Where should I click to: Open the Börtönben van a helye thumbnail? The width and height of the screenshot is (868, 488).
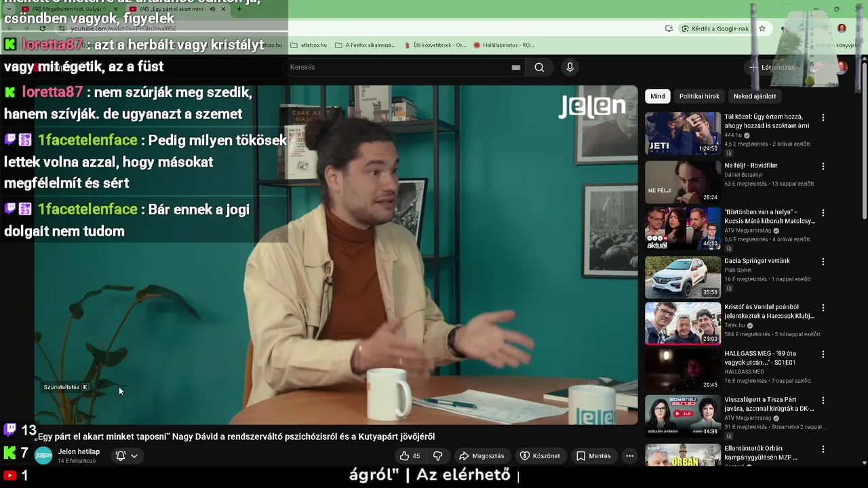click(x=683, y=229)
